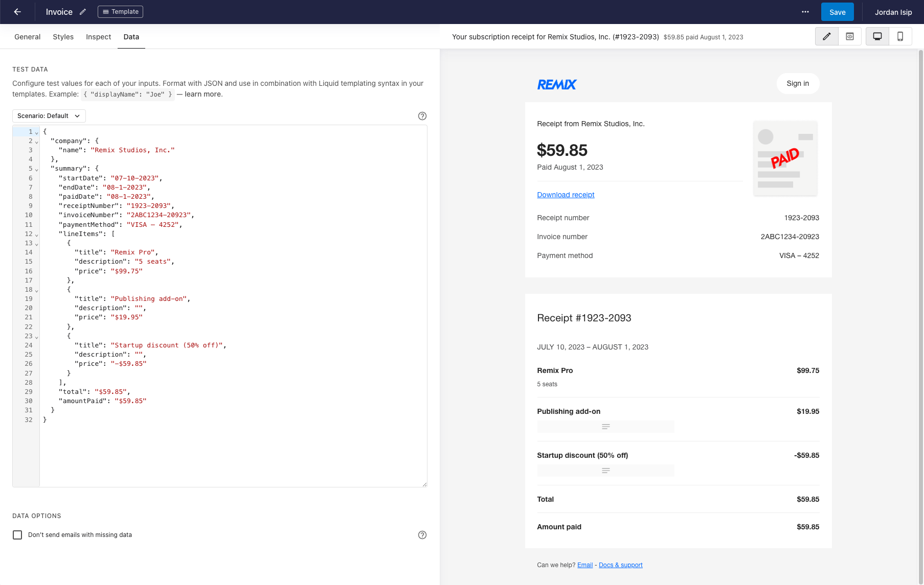The width and height of the screenshot is (924, 585).
Task: Click the Template badge button
Action: (x=120, y=12)
